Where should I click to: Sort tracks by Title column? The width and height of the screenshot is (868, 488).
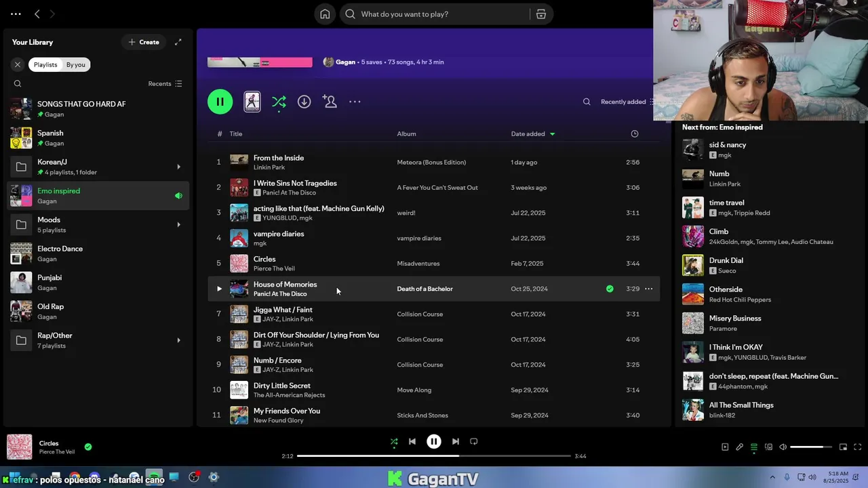pos(236,134)
